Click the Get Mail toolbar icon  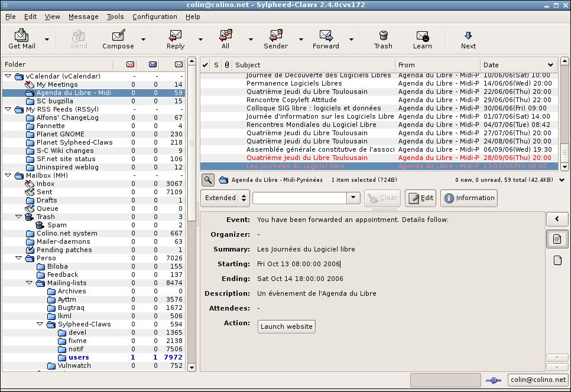point(21,35)
